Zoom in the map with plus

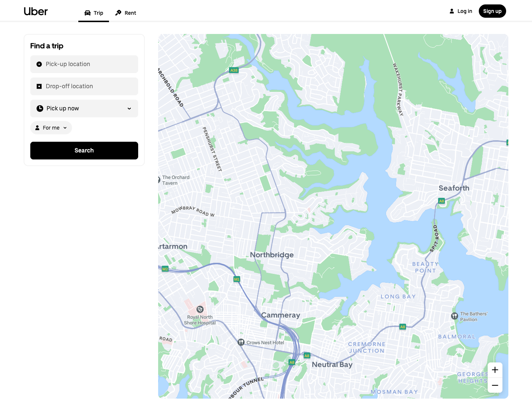(x=495, y=370)
